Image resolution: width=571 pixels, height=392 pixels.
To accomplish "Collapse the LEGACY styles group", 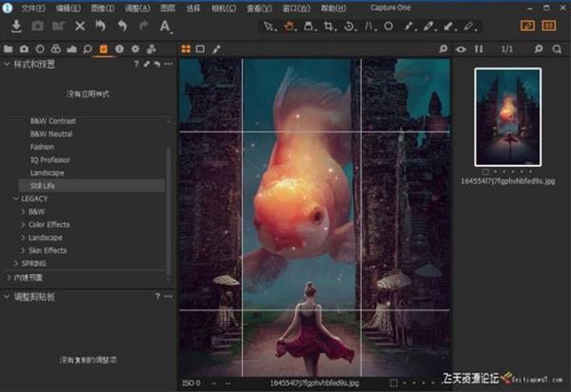I will [12, 199].
